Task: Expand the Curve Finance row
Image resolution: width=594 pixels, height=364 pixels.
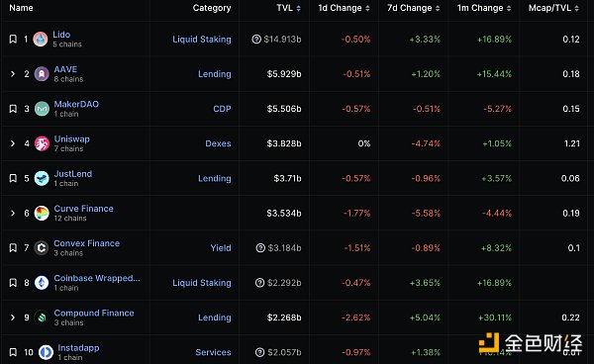Action: point(13,213)
